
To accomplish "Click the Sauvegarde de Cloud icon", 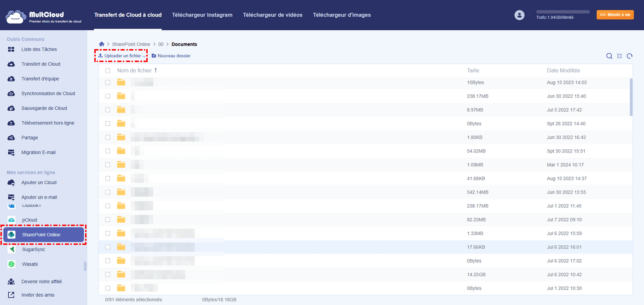I will coord(11,108).
